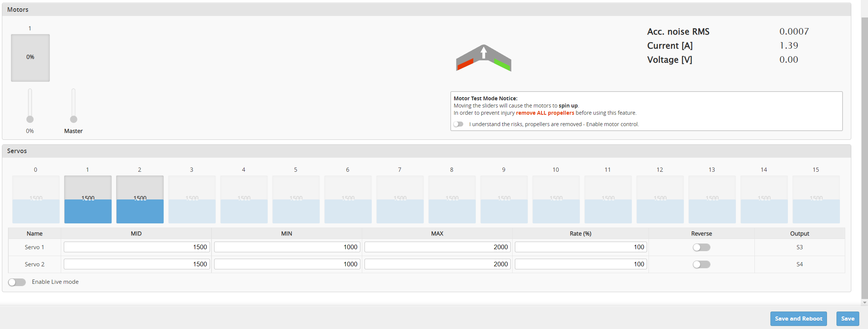Screen dimensions: 868x329
Task: Click scrollbar down arrow
Action: point(865,303)
